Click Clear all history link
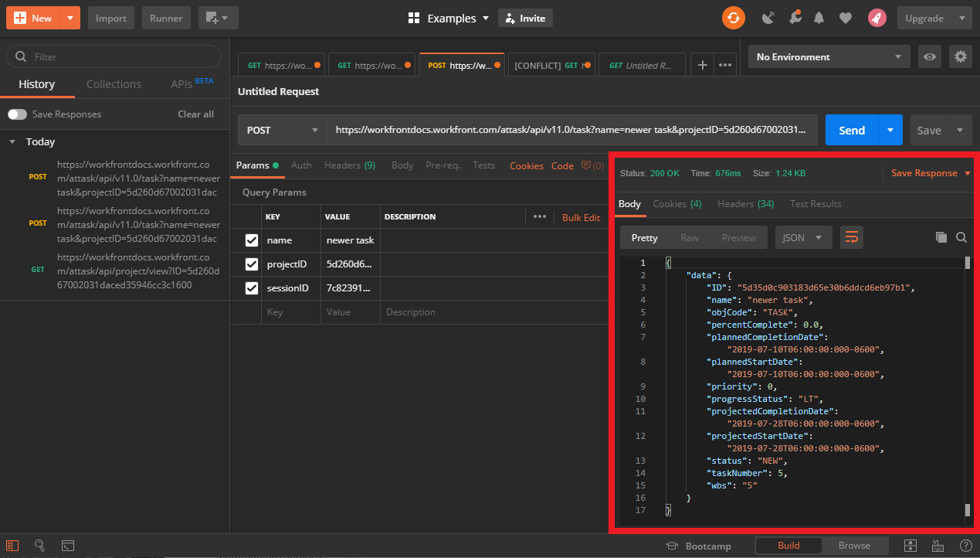Image resolution: width=980 pixels, height=558 pixels. [x=196, y=114]
